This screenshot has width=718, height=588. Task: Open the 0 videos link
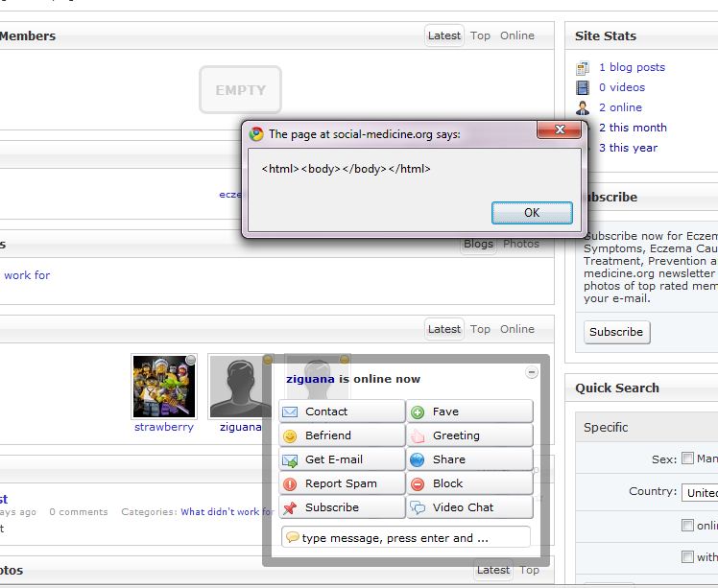(622, 87)
